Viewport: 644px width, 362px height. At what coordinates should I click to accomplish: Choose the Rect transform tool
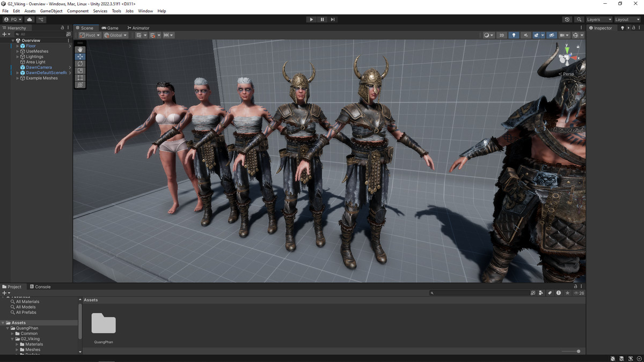click(80, 78)
